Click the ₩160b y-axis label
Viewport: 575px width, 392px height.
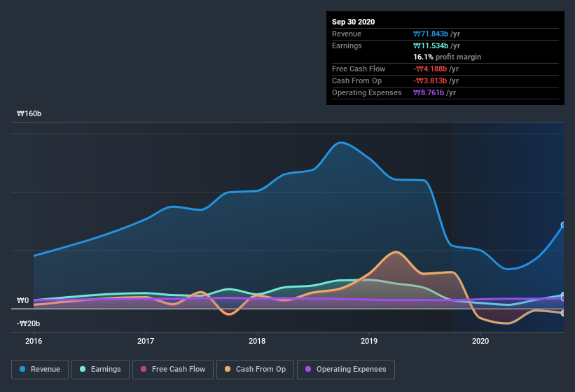(29, 113)
